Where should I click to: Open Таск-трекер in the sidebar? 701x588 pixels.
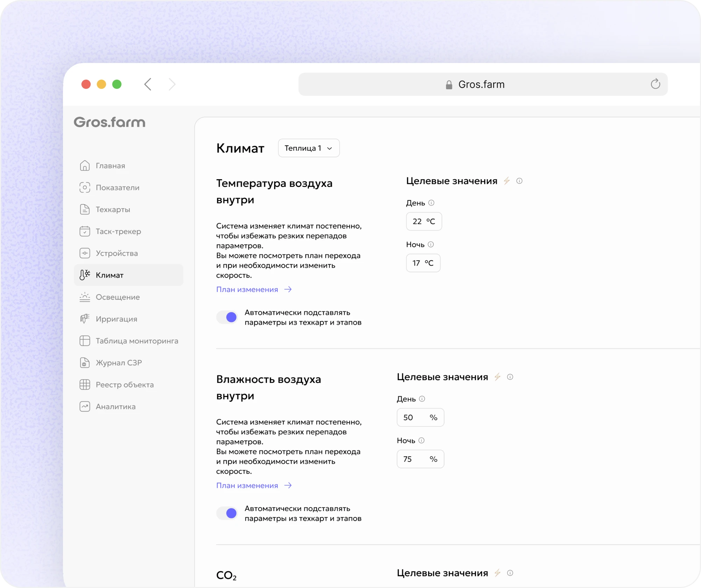[128, 231]
